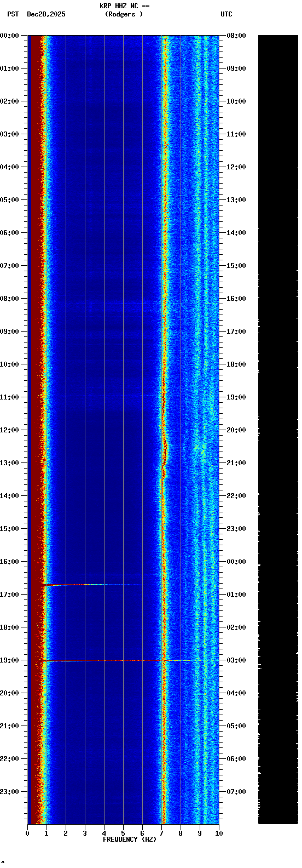Click the broadband event streak near 16:45 PST
Image resolution: width=302 pixels, height=868 pixels.
pyautogui.click(x=90, y=585)
